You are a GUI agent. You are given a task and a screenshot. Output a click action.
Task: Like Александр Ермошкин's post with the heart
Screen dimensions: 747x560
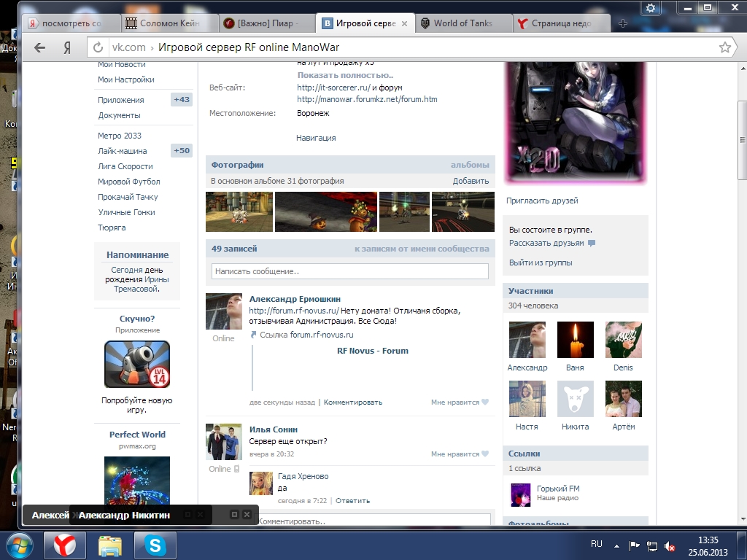485,402
